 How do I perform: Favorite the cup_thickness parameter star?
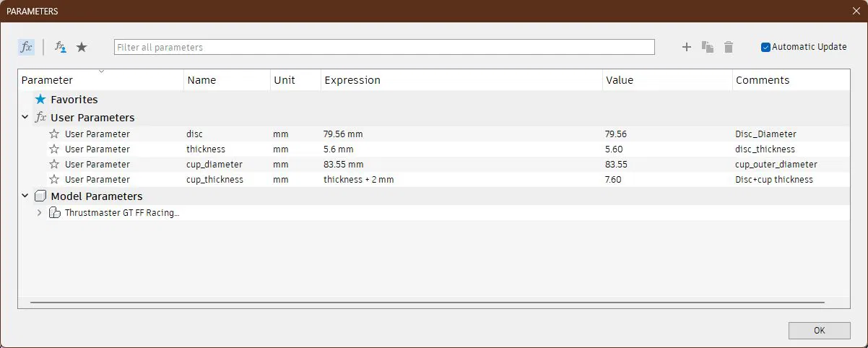point(54,180)
